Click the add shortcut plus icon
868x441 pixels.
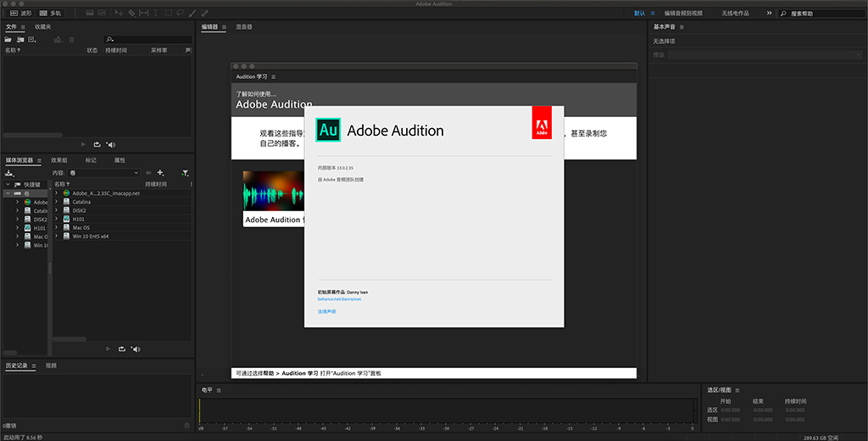coord(160,173)
